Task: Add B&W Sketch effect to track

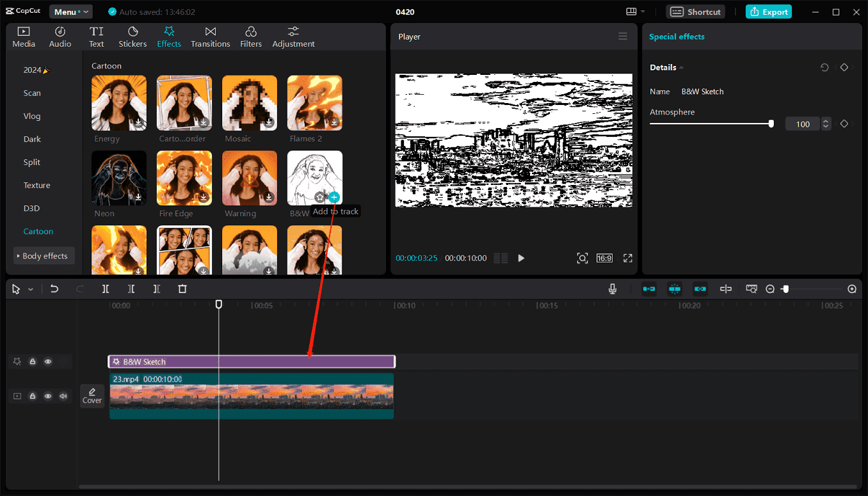Action: coord(334,197)
